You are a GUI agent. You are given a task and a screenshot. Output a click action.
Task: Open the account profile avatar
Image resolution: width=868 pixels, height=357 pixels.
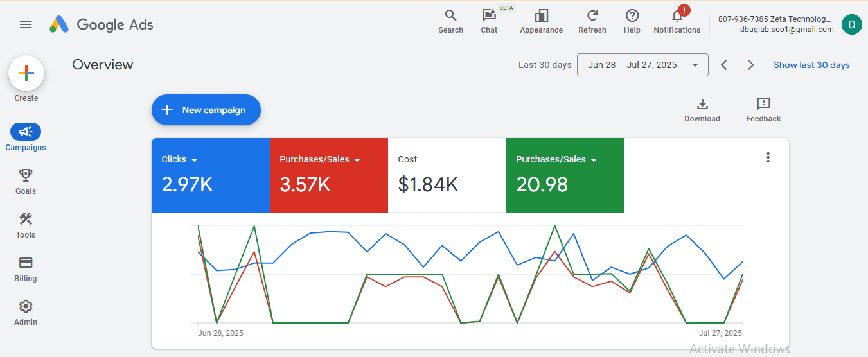coord(851,24)
